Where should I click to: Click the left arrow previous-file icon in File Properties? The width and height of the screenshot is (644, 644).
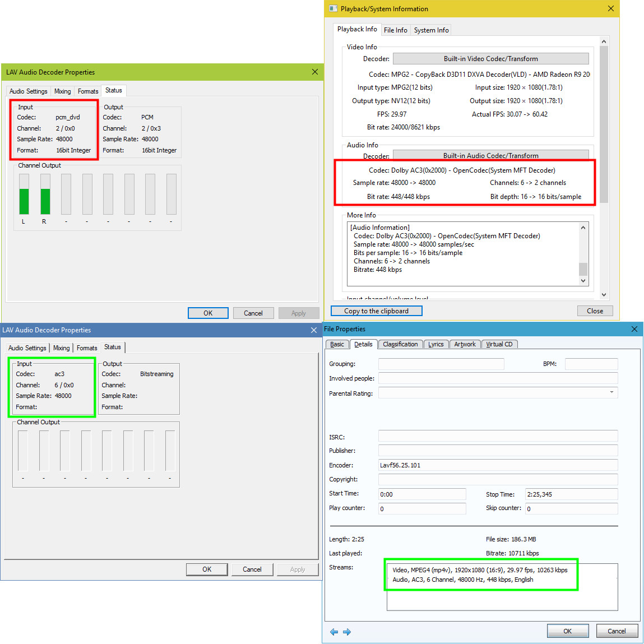click(334, 632)
